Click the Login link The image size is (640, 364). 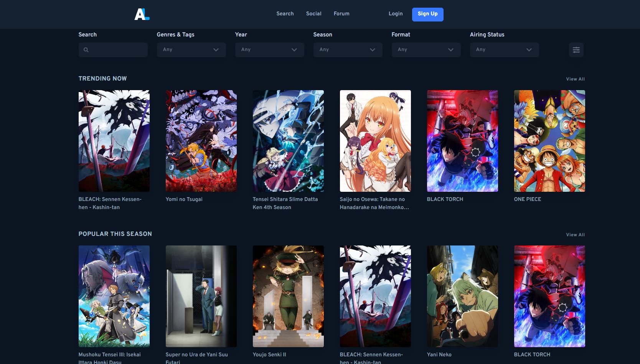(396, 13)
